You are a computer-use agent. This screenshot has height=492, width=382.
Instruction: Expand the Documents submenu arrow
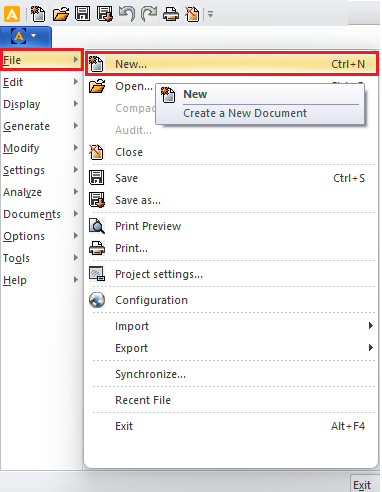tap(76, 214)
